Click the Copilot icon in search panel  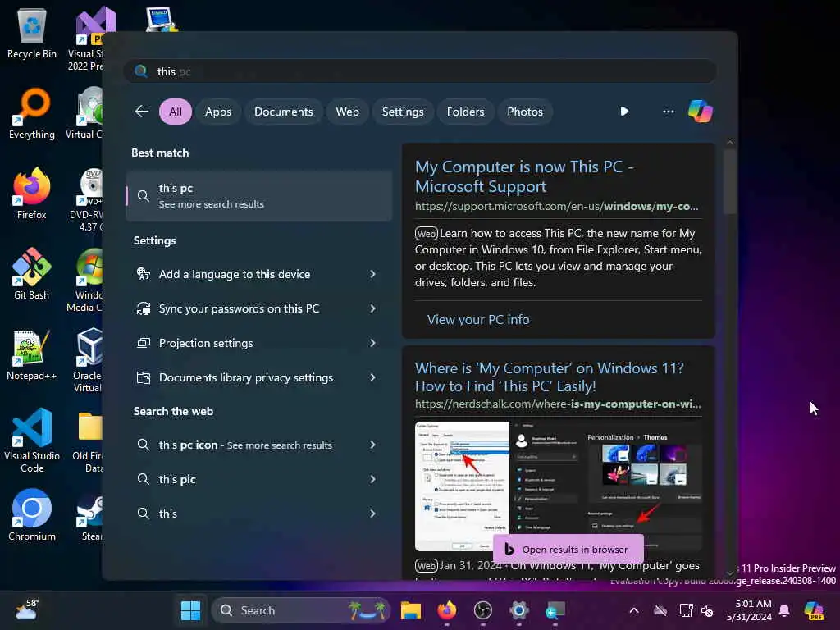701,112
